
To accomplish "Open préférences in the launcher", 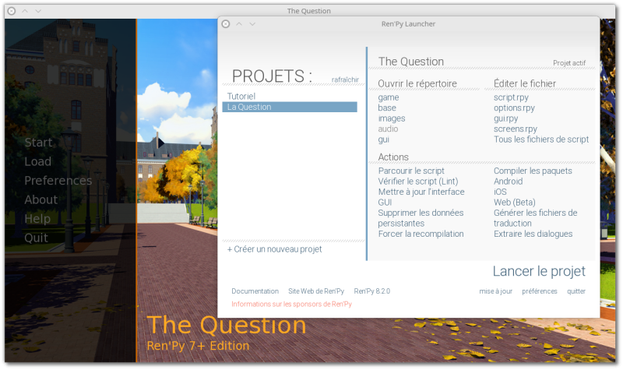I will pyautogui.click(x=539, y=291).
